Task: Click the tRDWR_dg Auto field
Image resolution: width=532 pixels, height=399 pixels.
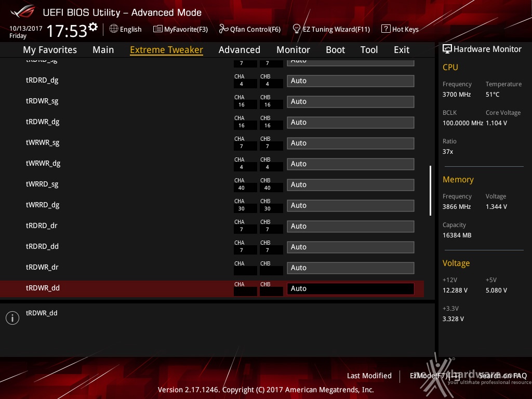Action: pos(351,122)
